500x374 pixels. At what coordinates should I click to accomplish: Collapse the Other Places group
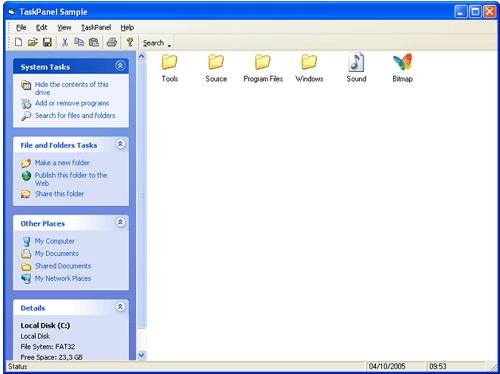[x=120, y=222]
